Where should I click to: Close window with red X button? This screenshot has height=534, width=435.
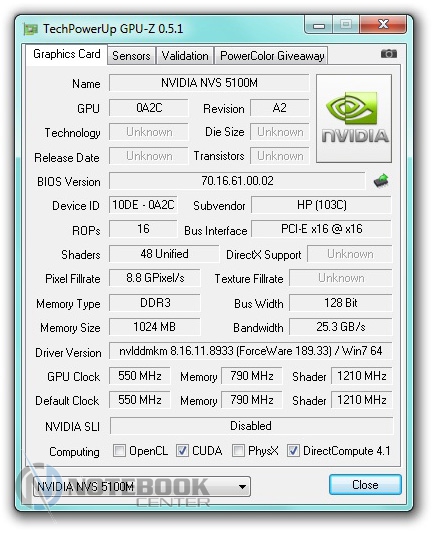383,25
